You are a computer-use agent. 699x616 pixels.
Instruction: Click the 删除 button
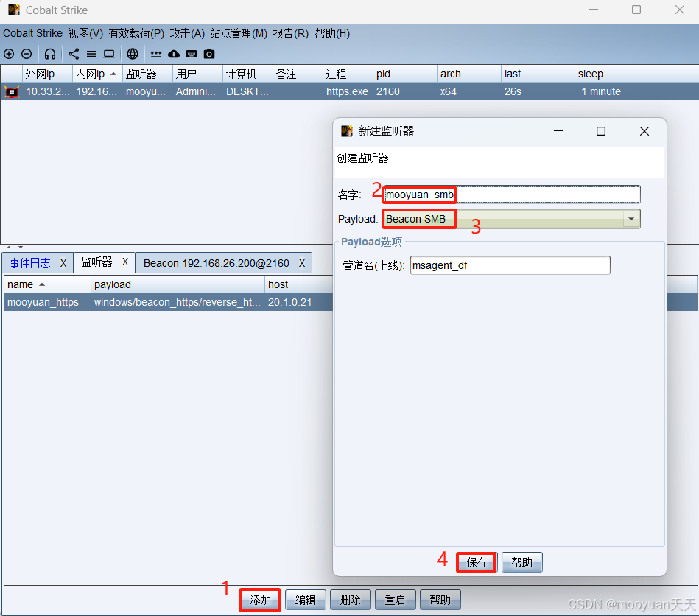351,600
